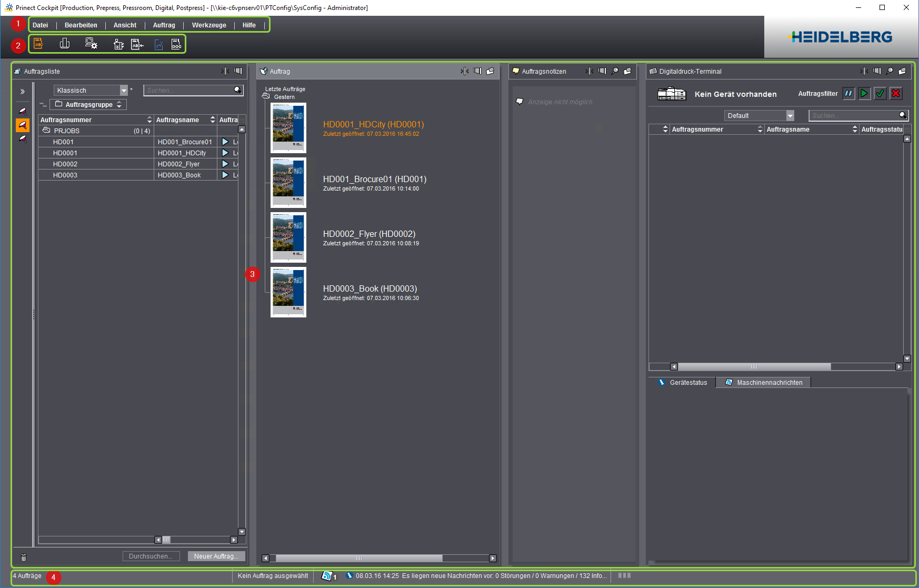Click the magnifier icon in the Digitaldruck-Terminal header

tap(890, 71)
